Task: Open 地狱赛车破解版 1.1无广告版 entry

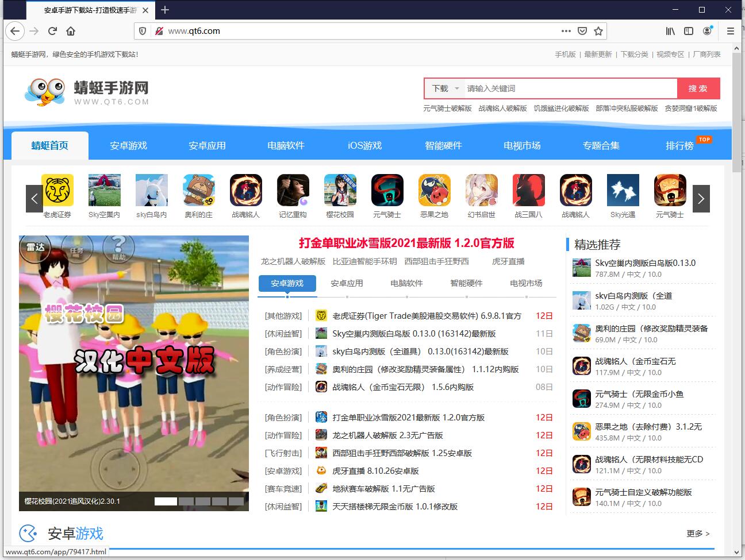Action: pos(383,489)
